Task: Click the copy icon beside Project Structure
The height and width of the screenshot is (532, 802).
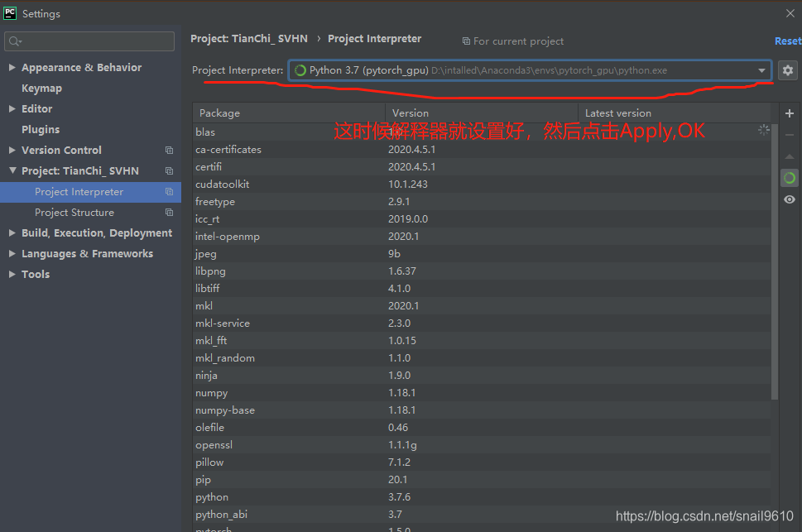Action: click(x=170, y=213)
